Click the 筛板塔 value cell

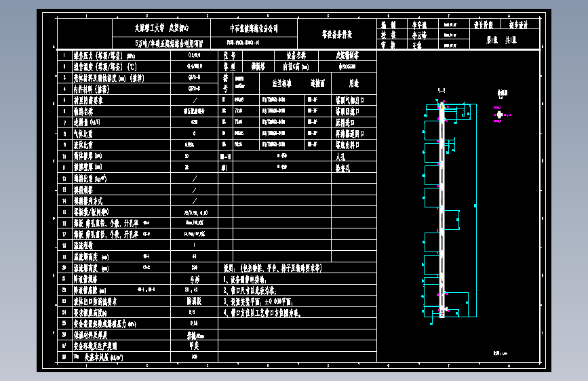coord(258,66)
